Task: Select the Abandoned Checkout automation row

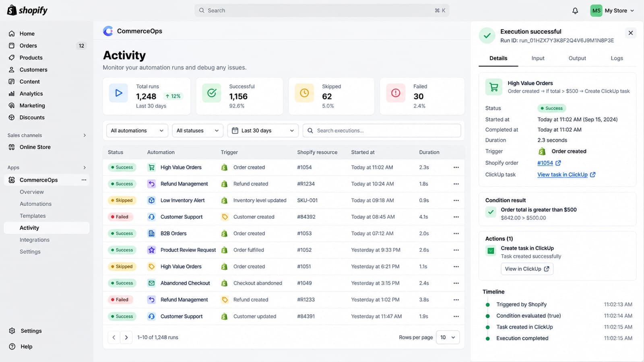Action: pos(284,283)
